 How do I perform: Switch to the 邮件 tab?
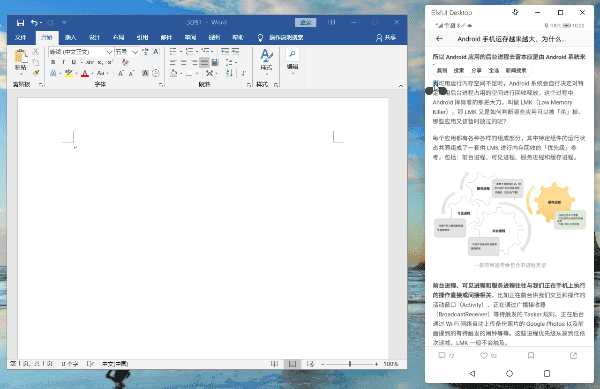point(166,37)
